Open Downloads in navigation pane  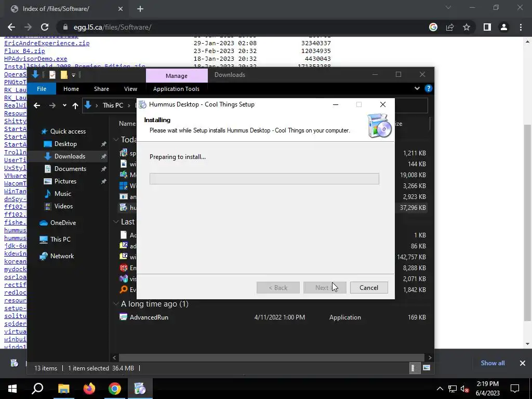click(x=70, y=156)
